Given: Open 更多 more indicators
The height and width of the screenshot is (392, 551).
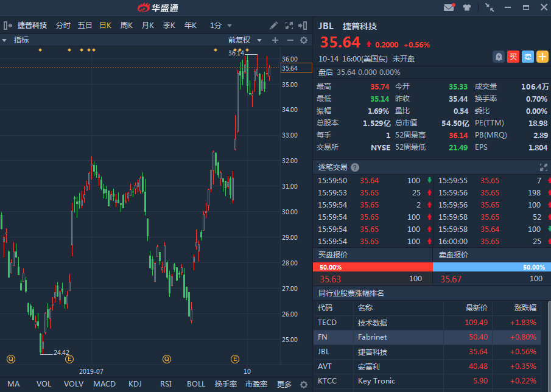Looking at the screenshot, I should (284, 384).
